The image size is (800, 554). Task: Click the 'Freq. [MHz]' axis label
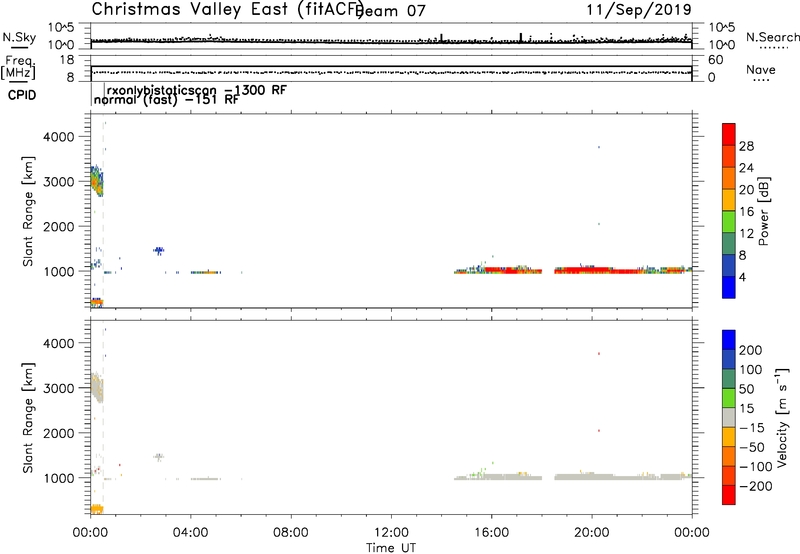pos(18,67)
